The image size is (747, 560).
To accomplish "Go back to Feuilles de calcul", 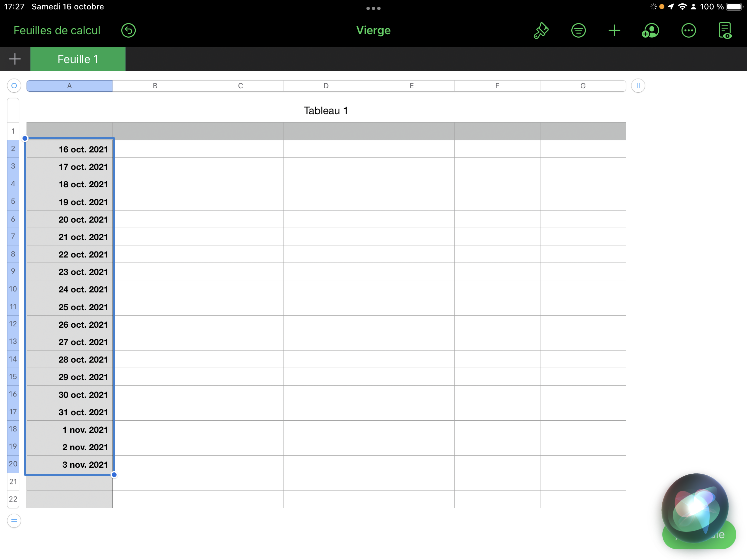I will click(x=57, y=30).
